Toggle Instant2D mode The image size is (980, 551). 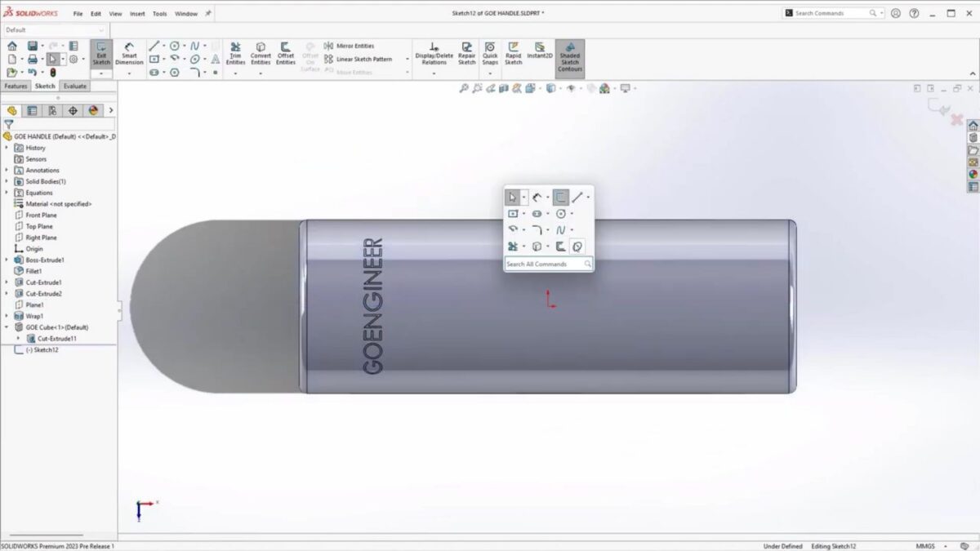pyautogui.click(x=539, y=51)
